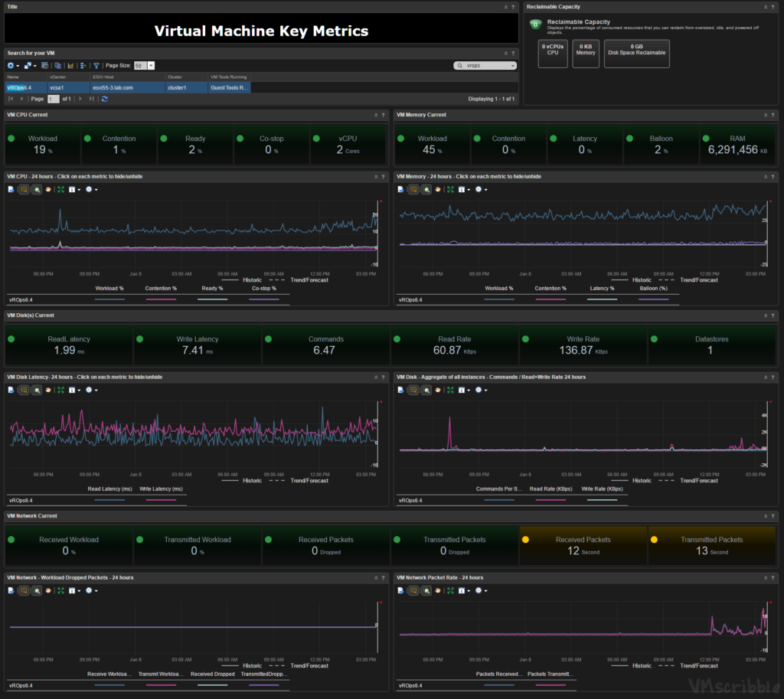Click the Memory reclaimable capacity box

[x=586, y=54]
